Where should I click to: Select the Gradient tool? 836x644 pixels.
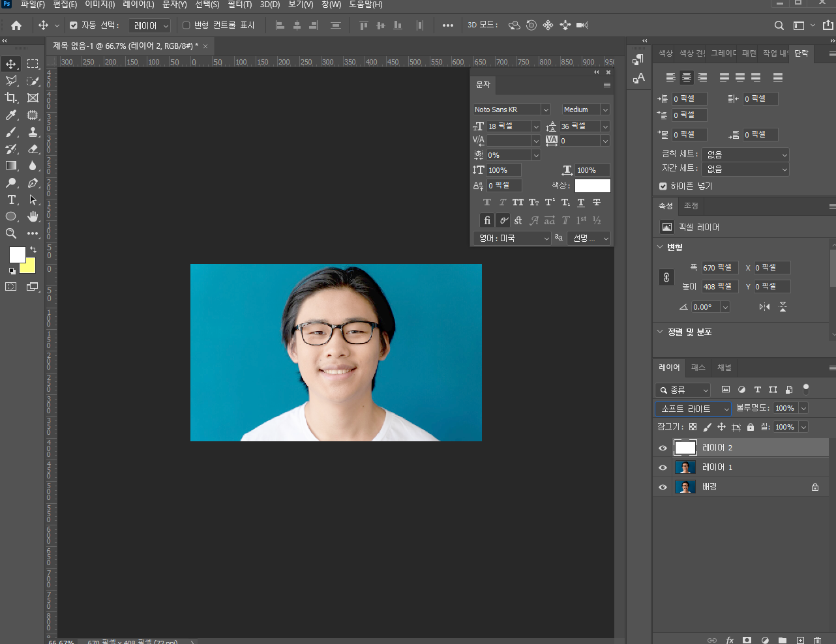point(11,166)
